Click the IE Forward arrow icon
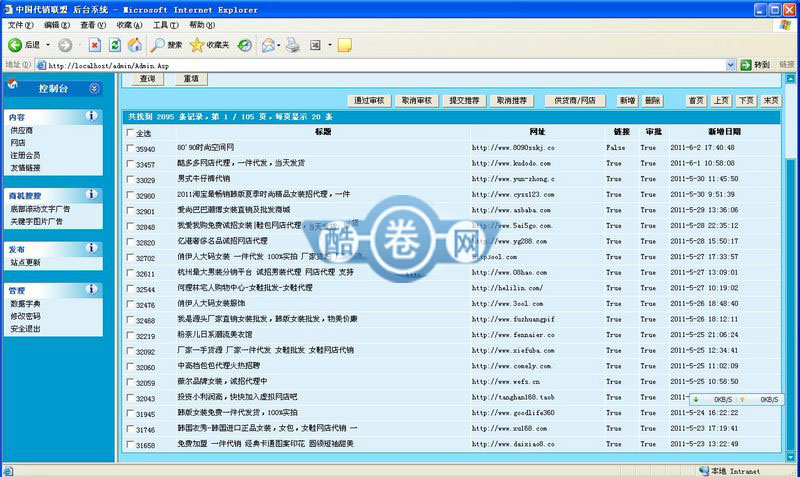 65,45
